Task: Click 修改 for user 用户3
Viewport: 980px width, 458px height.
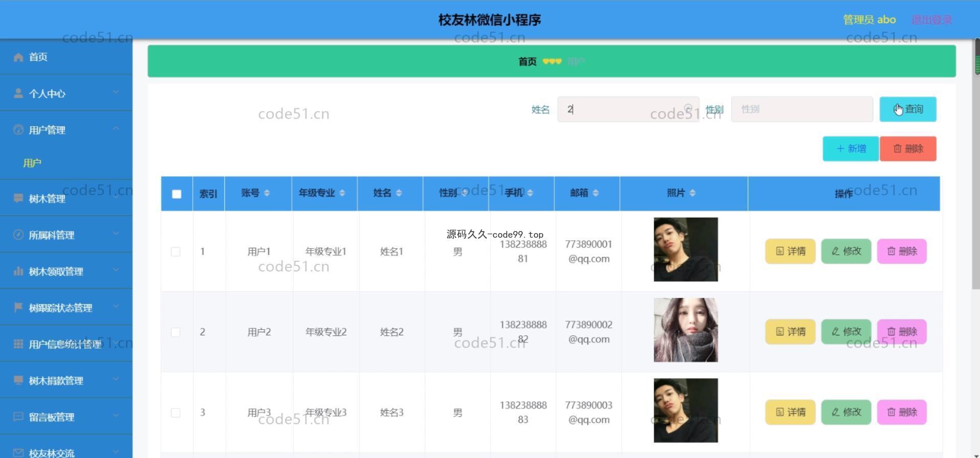Action: click(x=846, y=412)
